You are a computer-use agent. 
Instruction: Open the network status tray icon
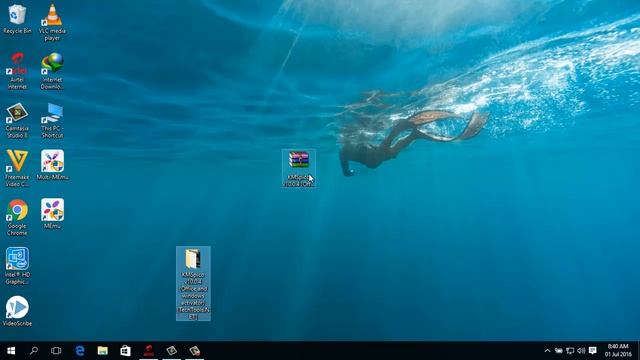570,351
